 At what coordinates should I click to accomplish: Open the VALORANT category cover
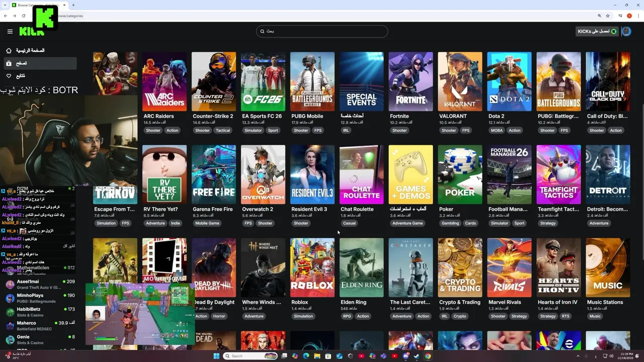[460, 81]
